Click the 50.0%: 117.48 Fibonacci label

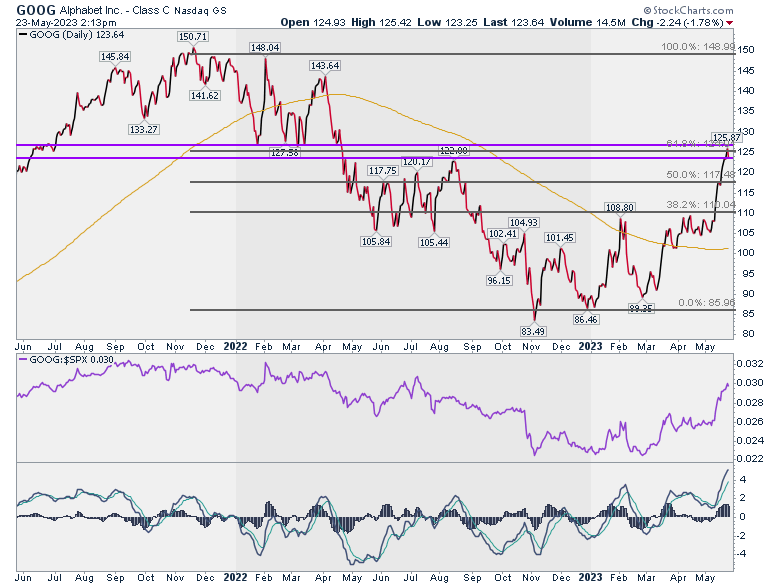tap(700, 175)
